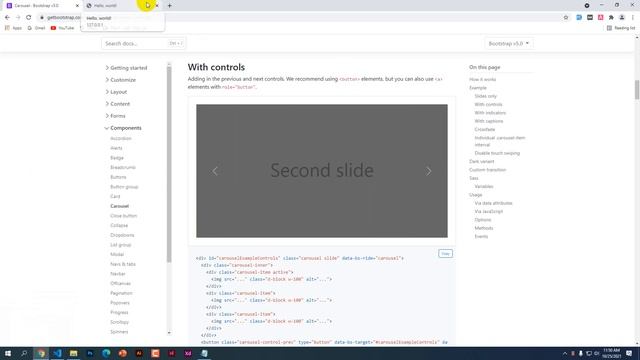Screen dimensions: 640x360
Task: Open Visual Studio Code from taskbar
Action: [57, 353]
